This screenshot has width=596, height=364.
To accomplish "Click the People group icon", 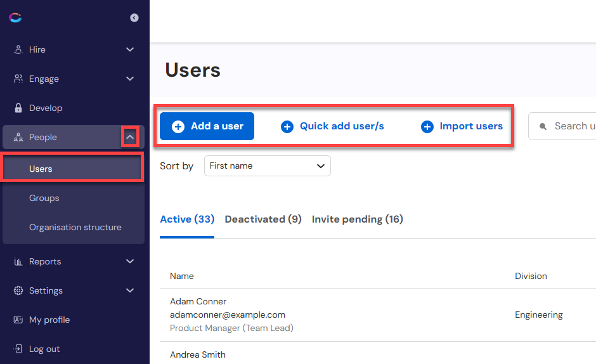I will coord(18,138).
